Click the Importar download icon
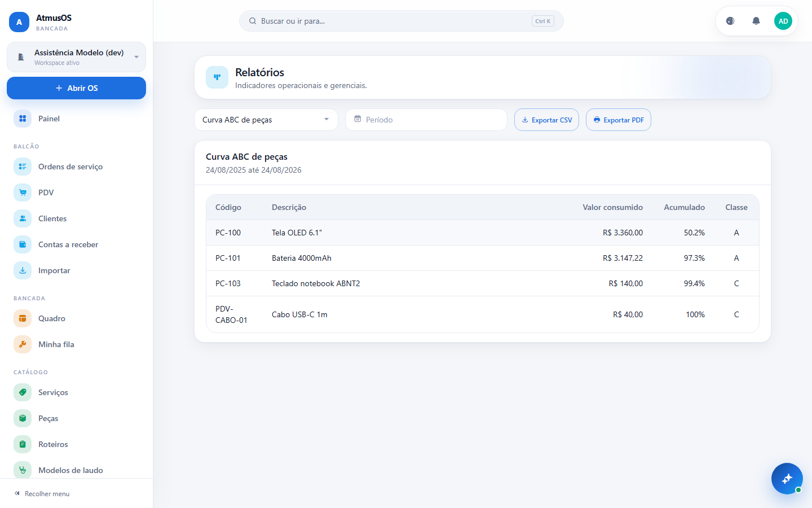The height and width of the screenshot is (508, 812). click(x=23, y=270)
